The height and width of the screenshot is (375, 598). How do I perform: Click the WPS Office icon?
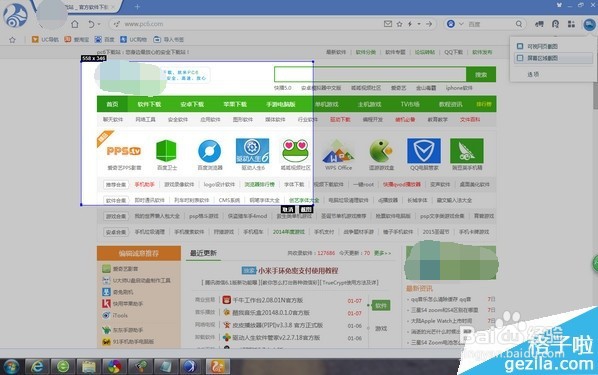[338, 151]
